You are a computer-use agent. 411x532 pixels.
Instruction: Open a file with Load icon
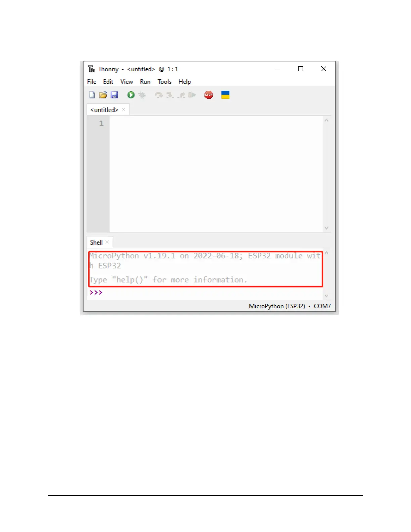tap(103, 95)
